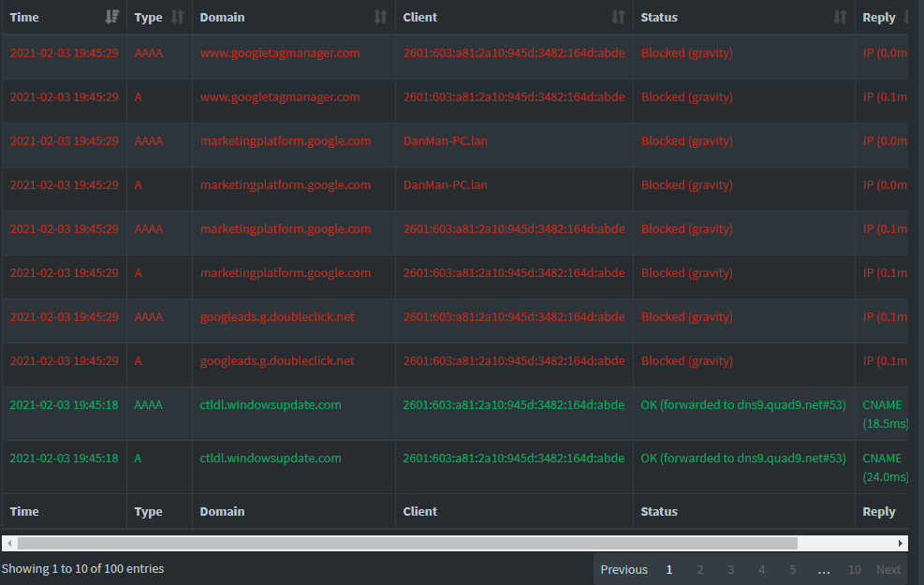The width and height of the screenshot is (924, 585).
Task: Select page 1 in pagination
Action: [x=668, y=570]
